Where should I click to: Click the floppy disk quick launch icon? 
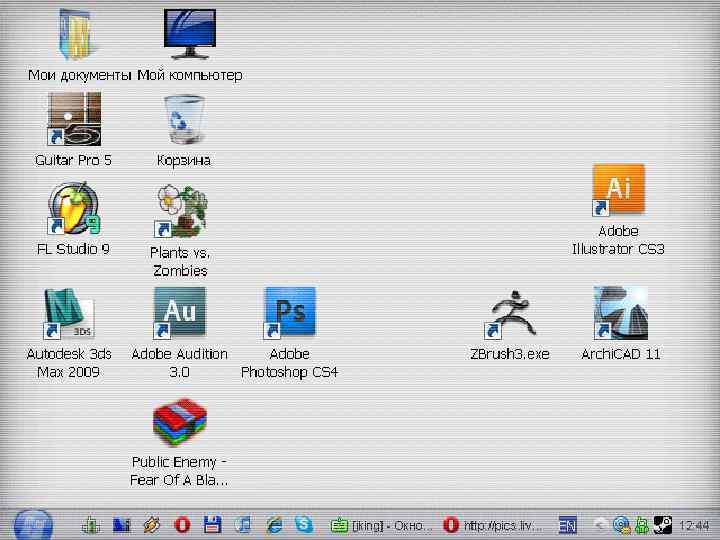(x=213, y=524)
